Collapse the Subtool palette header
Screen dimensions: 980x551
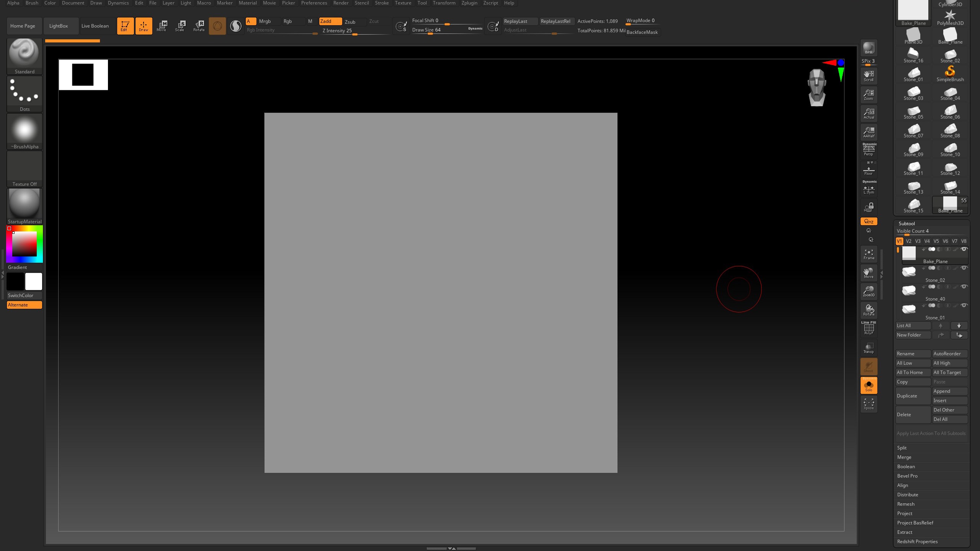point(906,223)
